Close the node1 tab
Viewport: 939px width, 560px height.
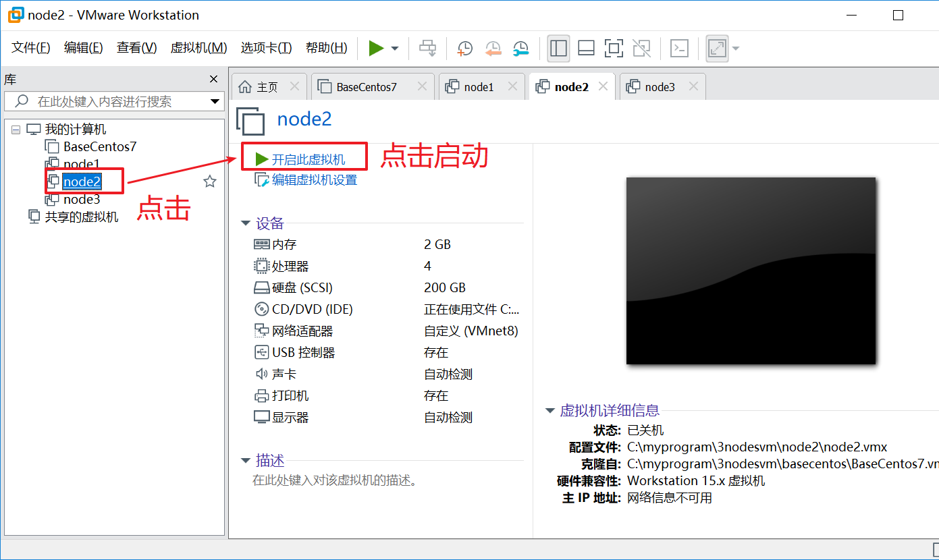(x=512, y=86)
